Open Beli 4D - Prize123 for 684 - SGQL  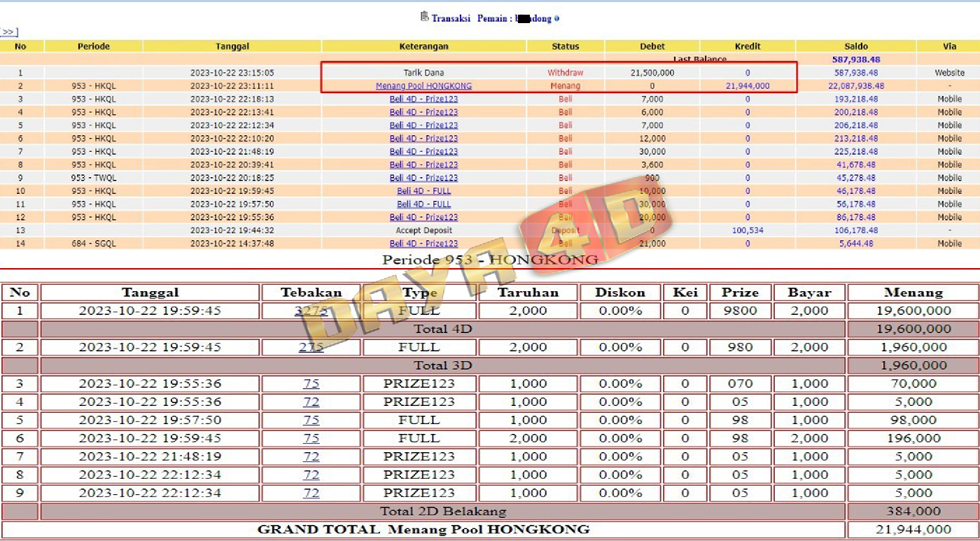click(x=423, y=244)
